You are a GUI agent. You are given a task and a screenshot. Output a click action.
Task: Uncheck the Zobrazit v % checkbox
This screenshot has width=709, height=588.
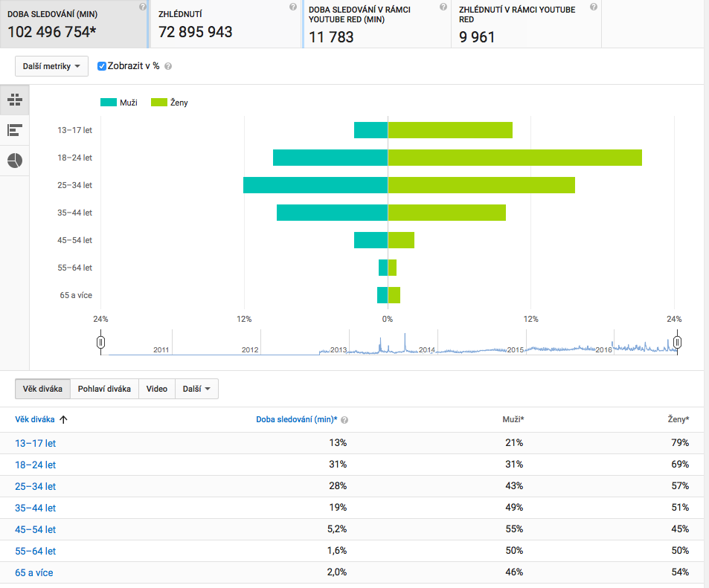coord(103,66)
